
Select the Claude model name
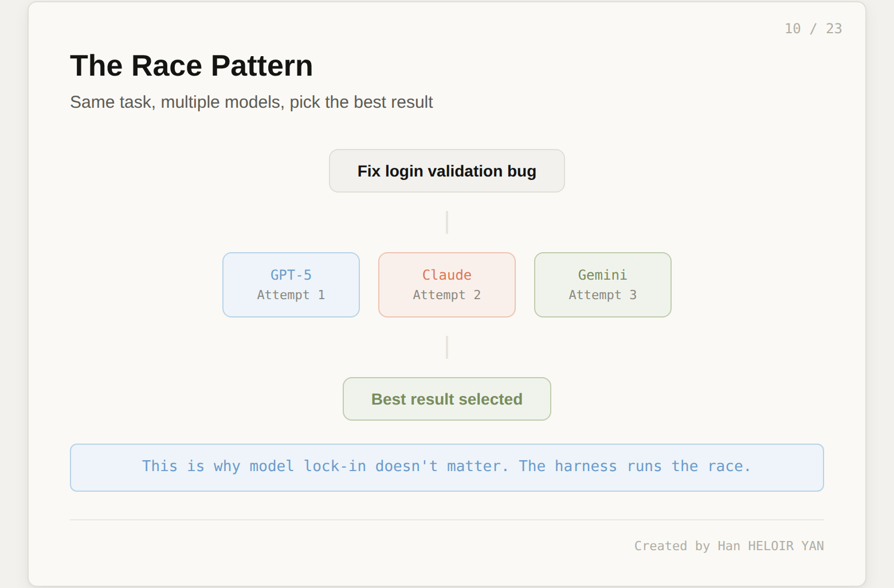[446, 275]
